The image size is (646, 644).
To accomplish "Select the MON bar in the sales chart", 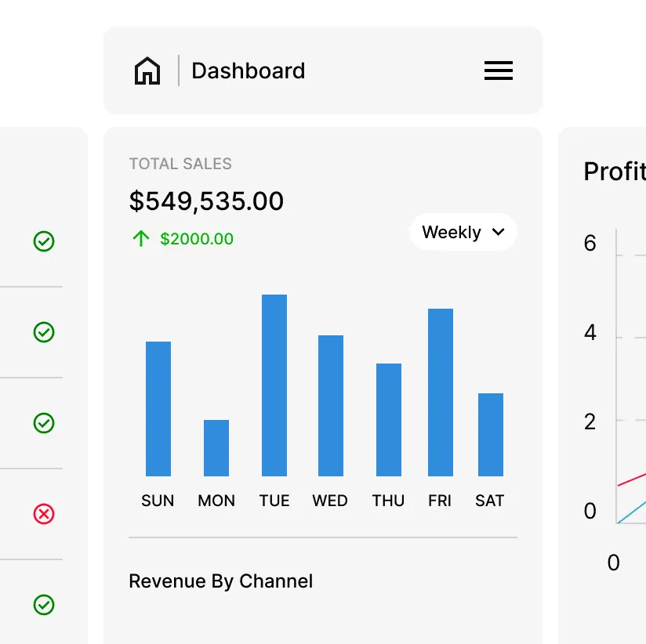I will pyautogui.click(x=216, y=448).
